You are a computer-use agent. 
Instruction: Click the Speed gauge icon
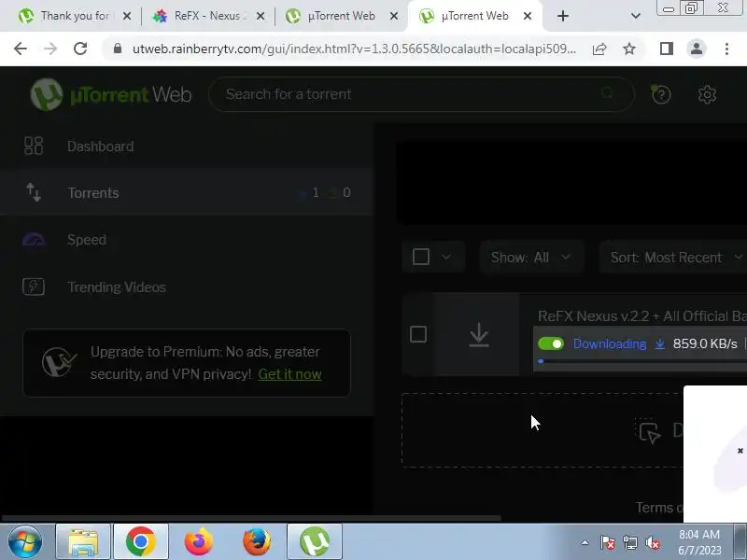click(34, 240)
